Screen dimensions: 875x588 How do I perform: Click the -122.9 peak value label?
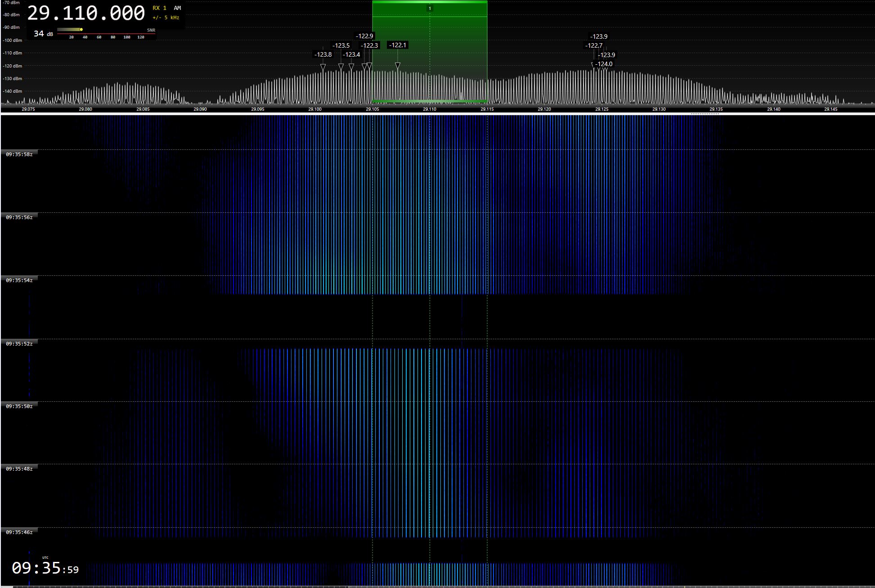[364, 36]
